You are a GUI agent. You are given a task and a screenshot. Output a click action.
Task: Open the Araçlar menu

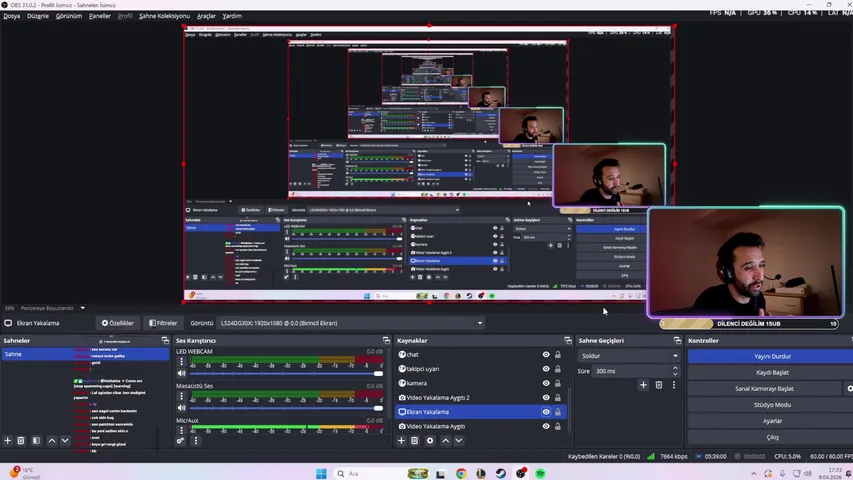tap(206, 16)
